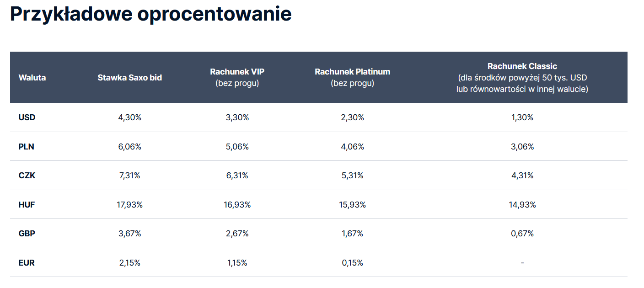Click the "Przykładowe oprocentowanie" heading
Image resolution: width=644 pixels, height=288 pixels.
(150, 14)
